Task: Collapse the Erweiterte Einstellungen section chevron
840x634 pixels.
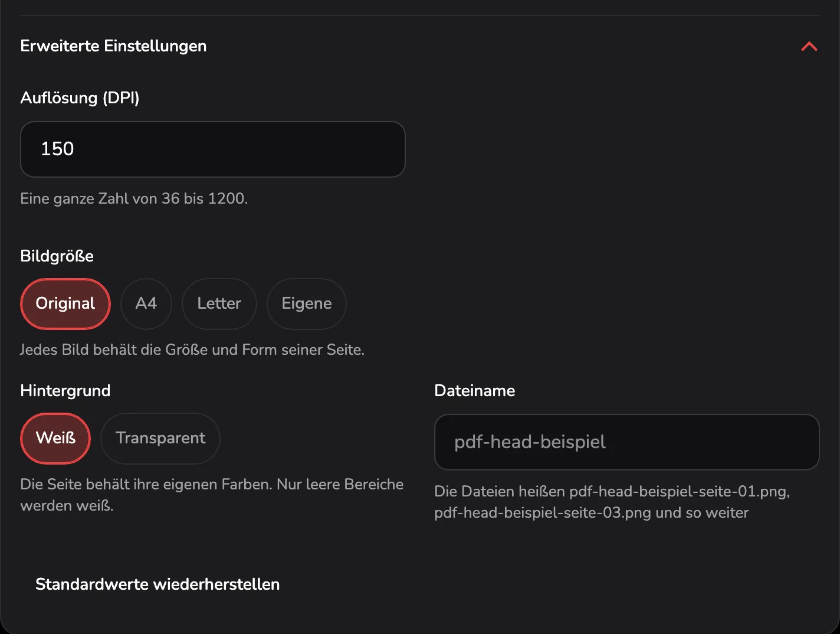Action: coord(809,46)
